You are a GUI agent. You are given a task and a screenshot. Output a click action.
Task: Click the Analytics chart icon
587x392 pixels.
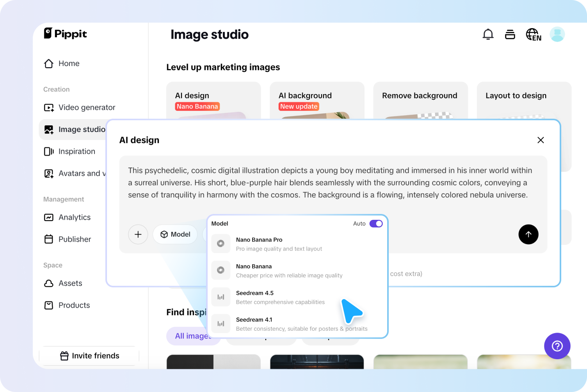(49, 217)
